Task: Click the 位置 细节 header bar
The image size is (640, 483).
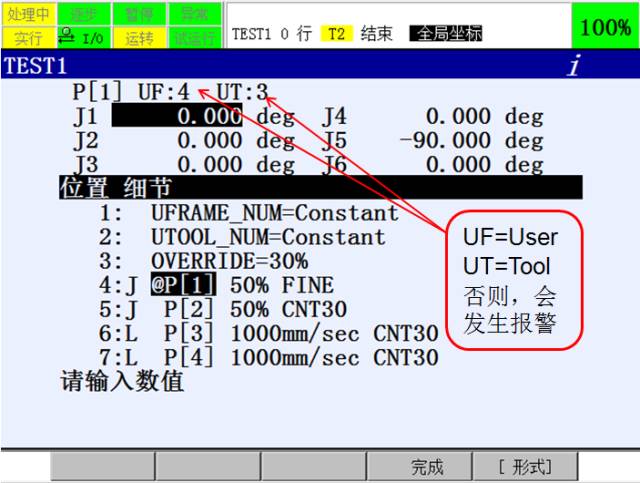Action: pos(321,187)
